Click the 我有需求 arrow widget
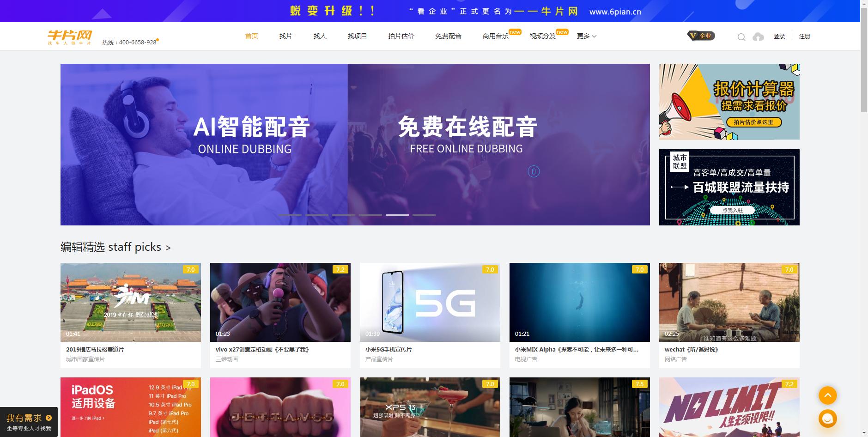This screenshot has width=868, height=437. tap(29, 422)
